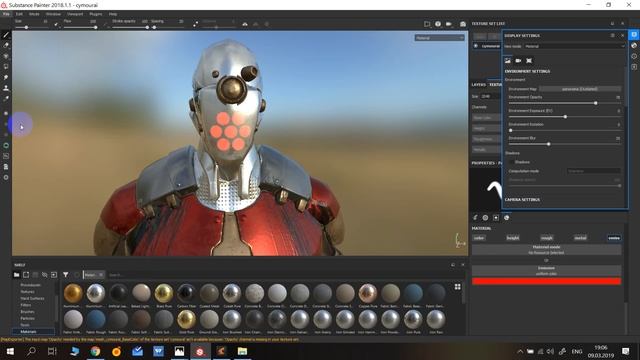Open the Edit menu
This screenshot has height=360, width=640.
[x=19, y=14]
